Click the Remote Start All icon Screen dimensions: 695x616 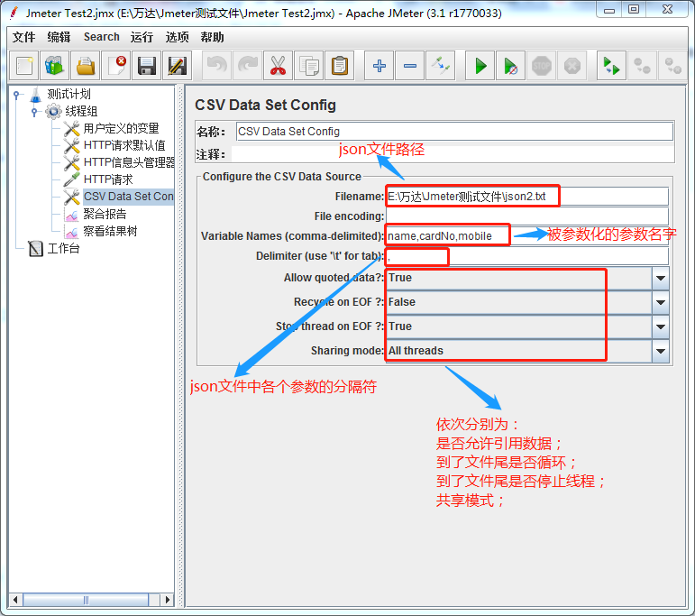612,66
